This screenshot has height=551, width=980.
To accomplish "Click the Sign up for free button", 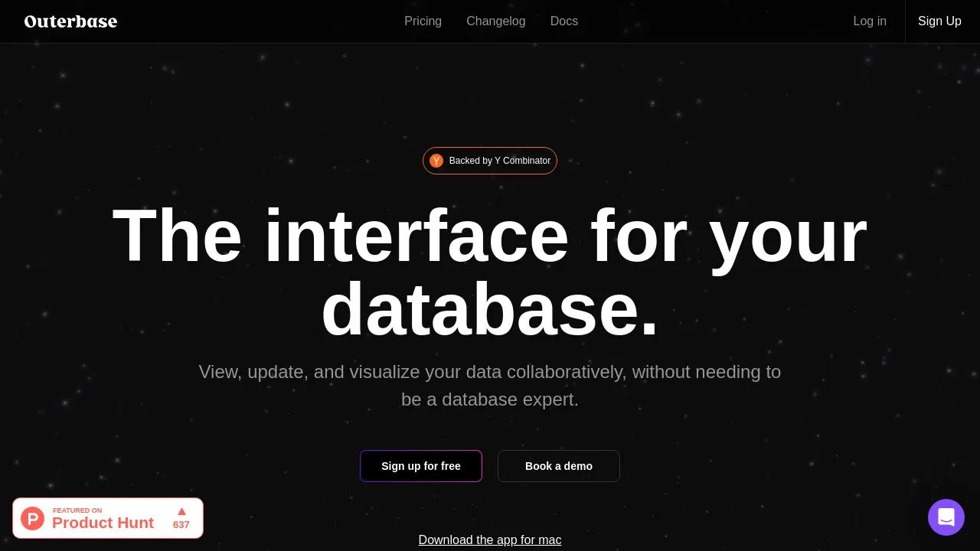I will click(421, 466).
